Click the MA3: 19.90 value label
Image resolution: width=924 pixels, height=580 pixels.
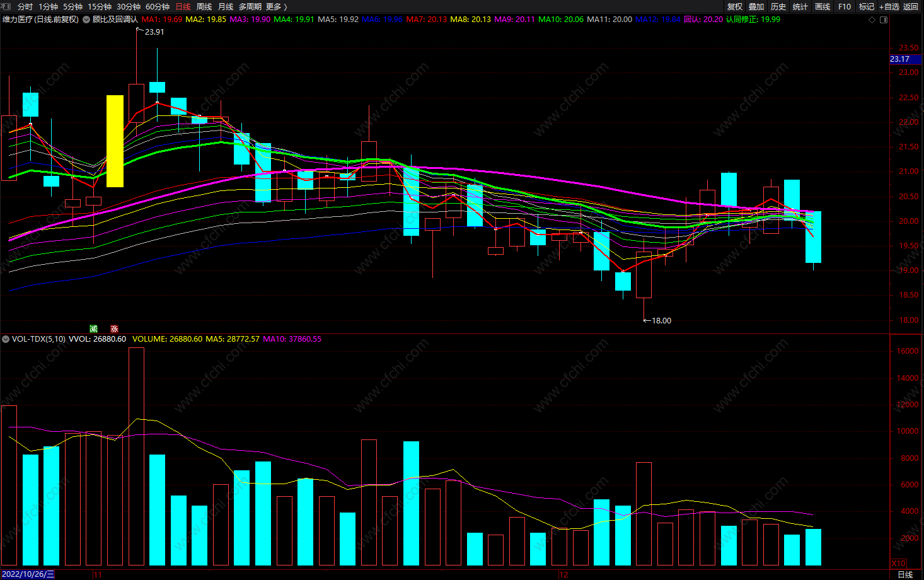pyautogui.click(x=250, y=20)
